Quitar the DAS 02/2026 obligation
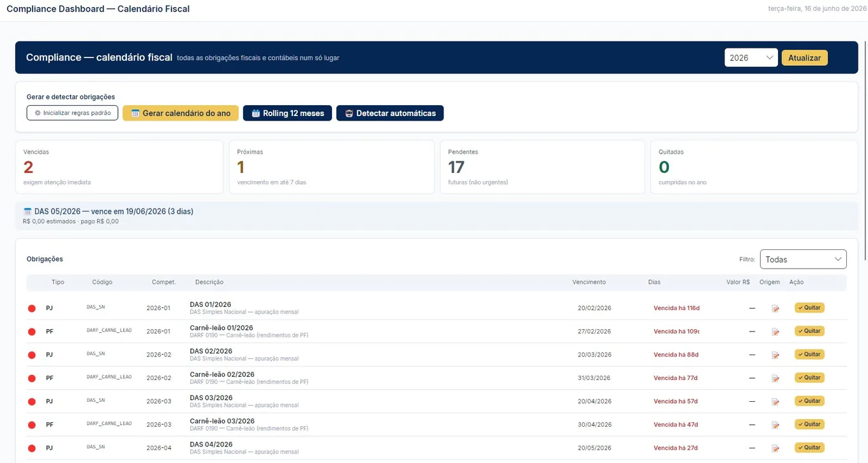 pyautogui.click(x=809, y=354)
